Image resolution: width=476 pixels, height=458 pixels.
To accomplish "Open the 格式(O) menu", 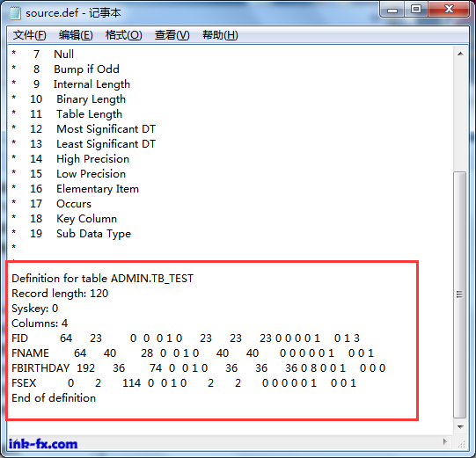I will (x=123, y=35).
